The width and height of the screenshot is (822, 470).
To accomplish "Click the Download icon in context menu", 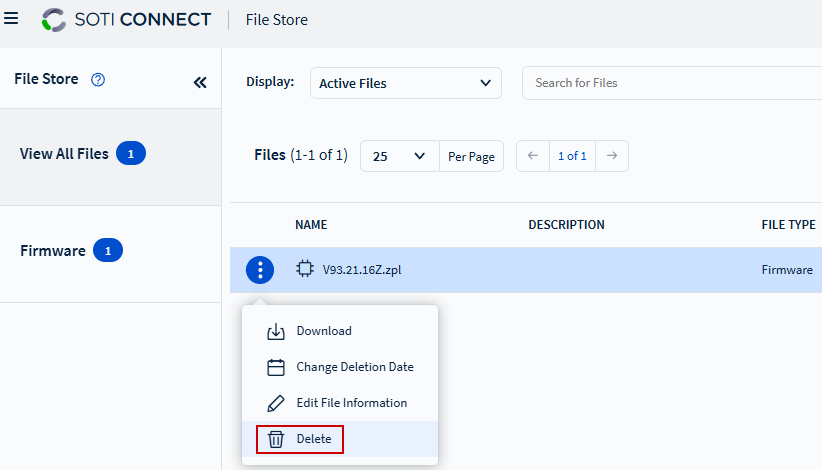I will tap(276, 332).
